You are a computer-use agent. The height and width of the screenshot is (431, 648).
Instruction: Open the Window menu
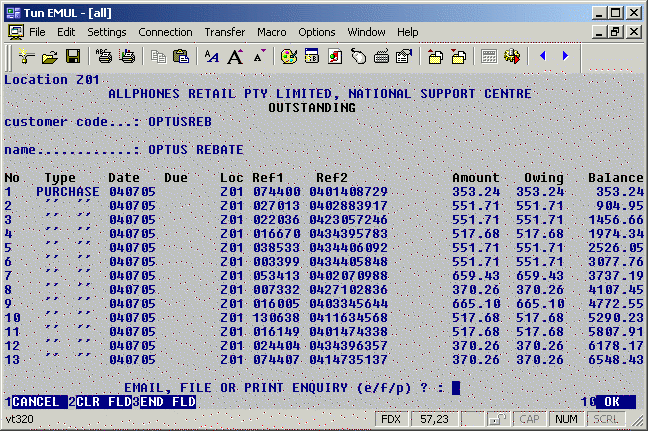[x=367, y=32]
